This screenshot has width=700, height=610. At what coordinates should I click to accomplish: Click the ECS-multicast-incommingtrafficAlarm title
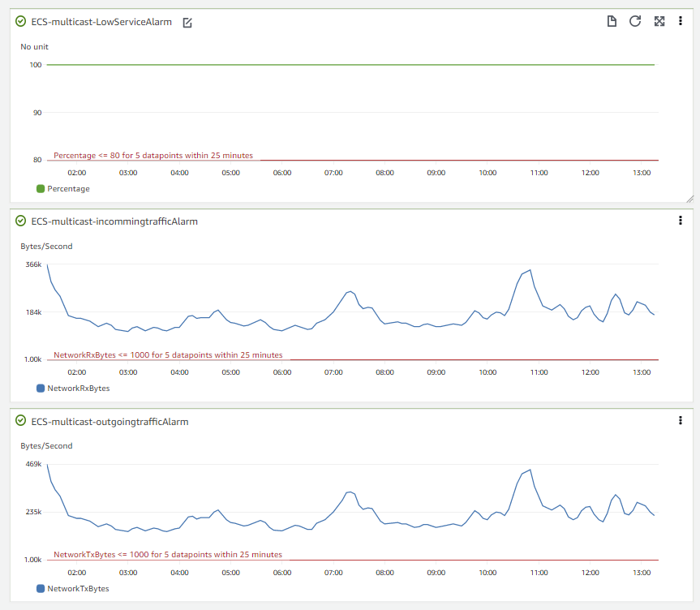tap(114, 221)
